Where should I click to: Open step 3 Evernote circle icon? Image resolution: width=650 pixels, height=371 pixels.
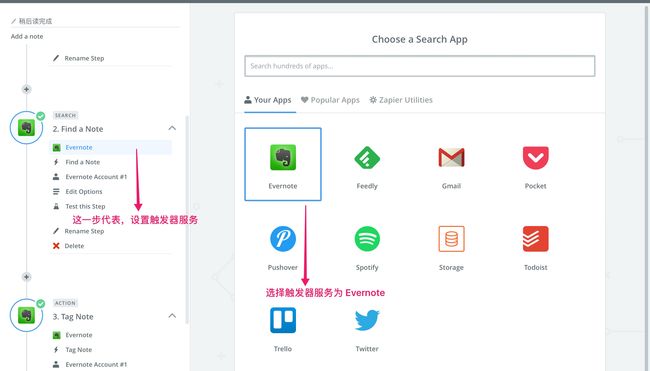coord(27,315)
